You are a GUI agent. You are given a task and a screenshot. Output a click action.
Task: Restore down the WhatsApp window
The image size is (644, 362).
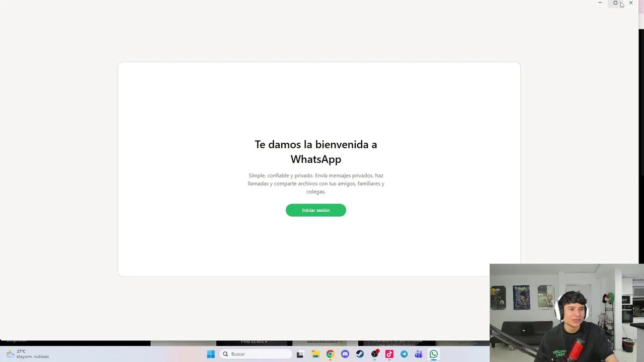[x=615, y=3]
